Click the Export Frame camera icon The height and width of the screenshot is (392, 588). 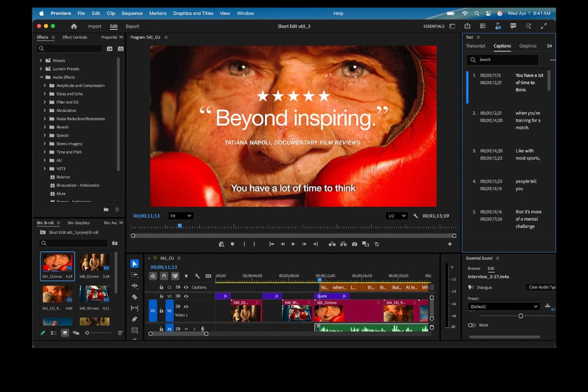[354, 244]
